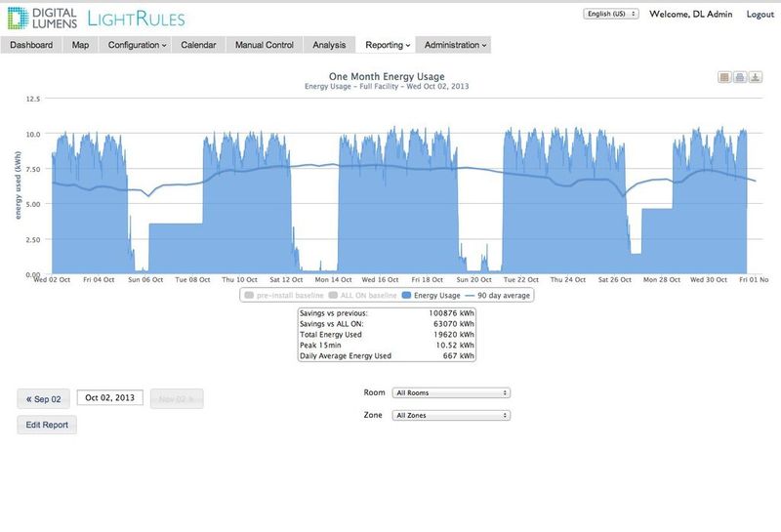The height and width of the screenshot is (532, 781).
Task: Click the 12.5 y-axis value
Action: coord(33,100)
